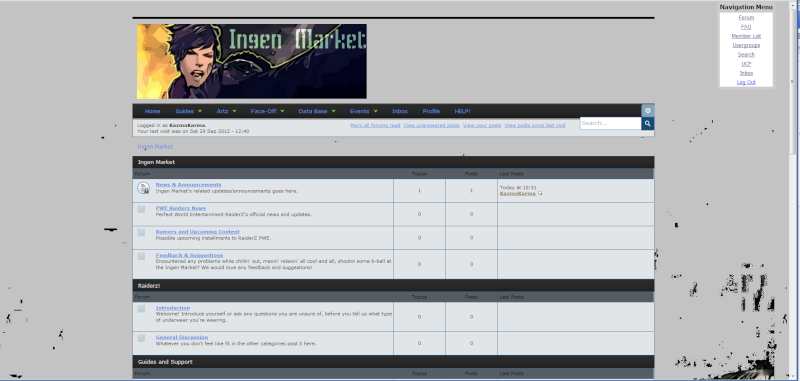Expand the Guides dropdown menu
Viewport: 800px width, 381px height.
[x=188, y=111]
